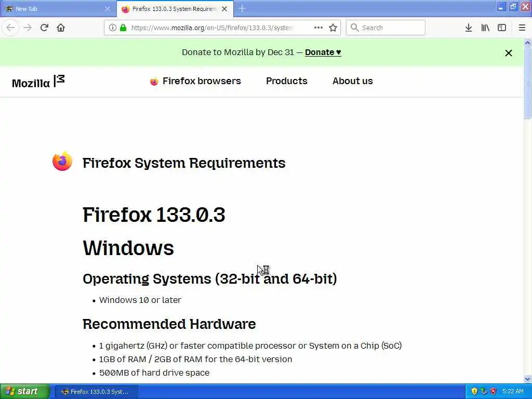Screen dimensions: 532x399
Task: Click the 1 gigahertz processor requirement
Action: pyautogui.click(x=250, y=345)
